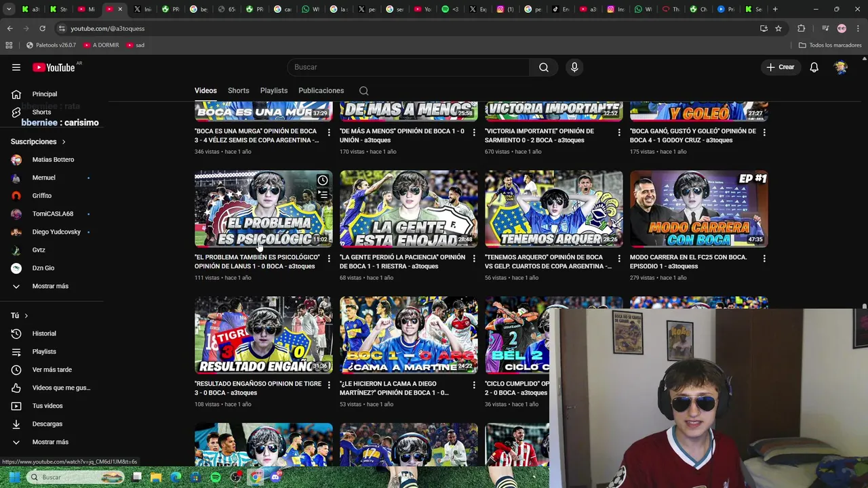This screenshot has height=488, width=868.
Task: Open Chrome apps grid in bookmarks bar
Action: (9, 45)
